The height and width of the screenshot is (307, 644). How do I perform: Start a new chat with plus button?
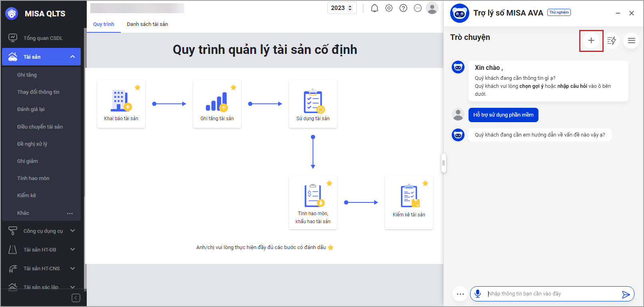coord(591,40)
